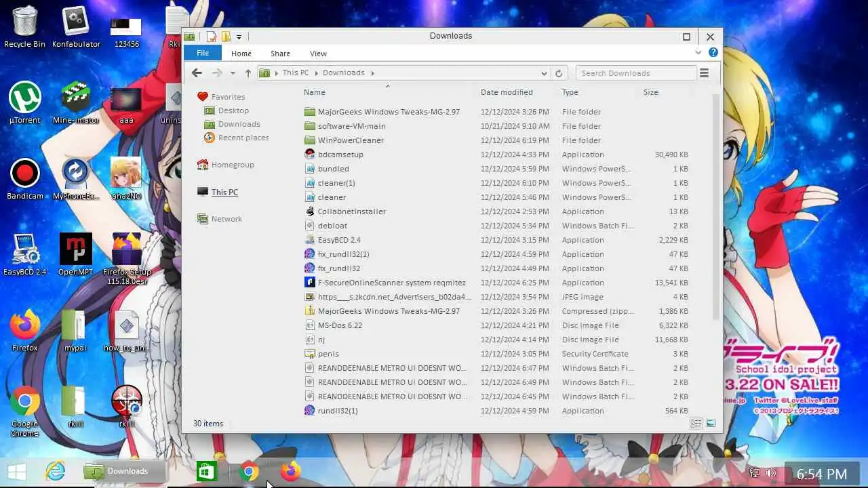Viewport: 868px width, 488px height.
Task: Switch to large thumbnails view icon
Action: (711, 423)
